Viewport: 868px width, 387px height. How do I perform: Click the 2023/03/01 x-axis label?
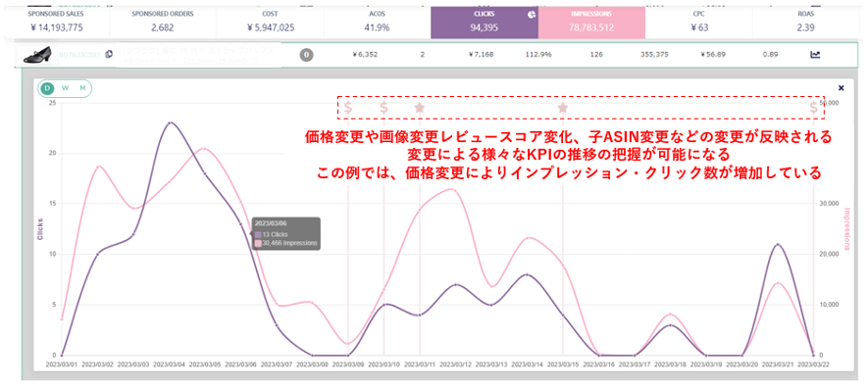click(x=62, y=364)
